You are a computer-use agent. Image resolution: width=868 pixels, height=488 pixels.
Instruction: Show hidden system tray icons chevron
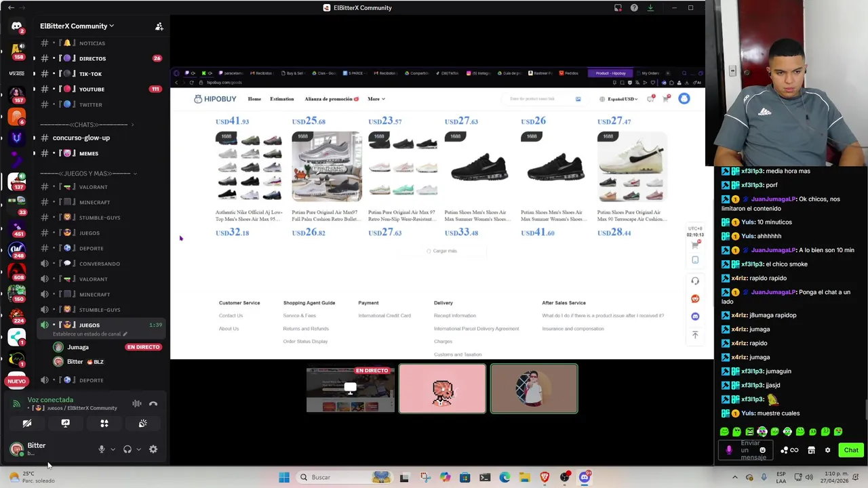click(734, 477)
